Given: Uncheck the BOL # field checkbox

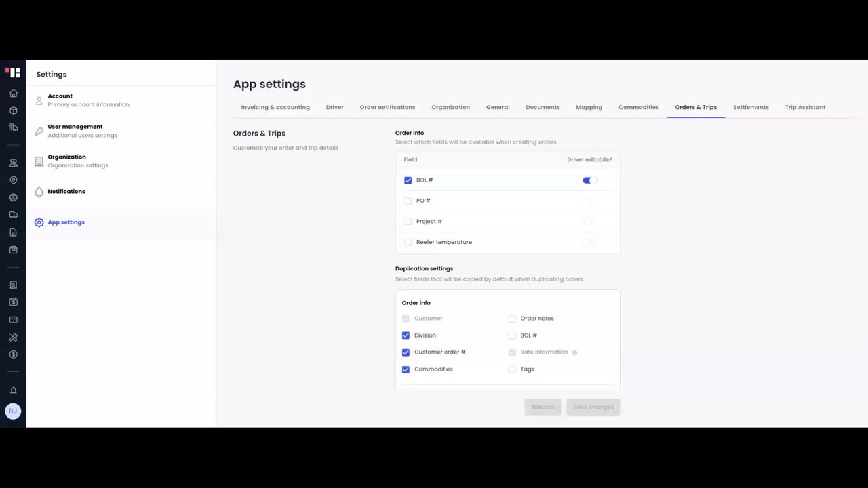Looking at the screenshot, I should click(x=408, y=180).
